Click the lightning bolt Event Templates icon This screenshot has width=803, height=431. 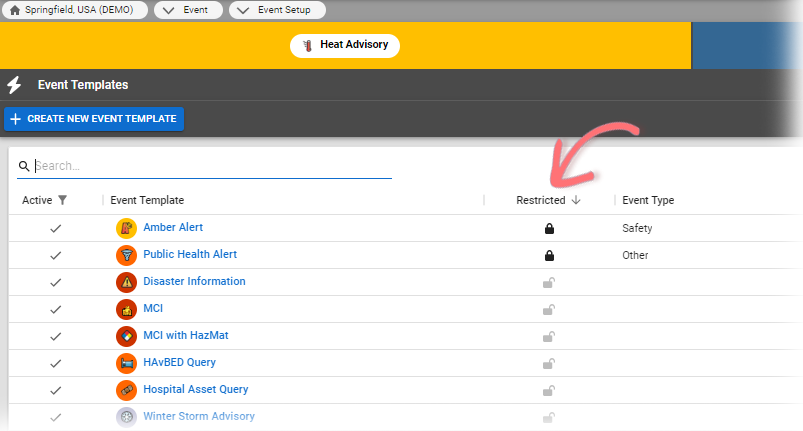pyautogui.click(x=14, y=85)
